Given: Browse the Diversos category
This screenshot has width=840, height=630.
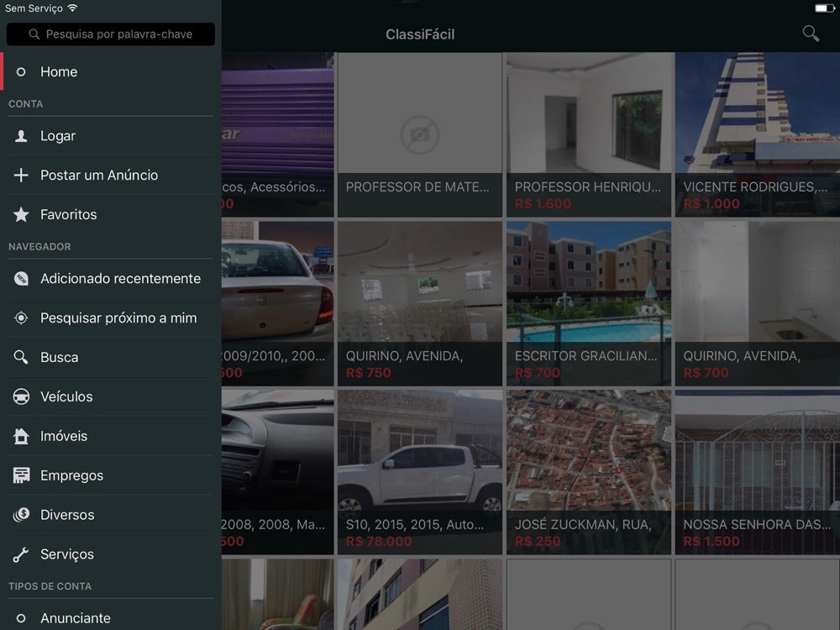Looking at the screenshot, I should pyautogui.click(x=110, y=515).
